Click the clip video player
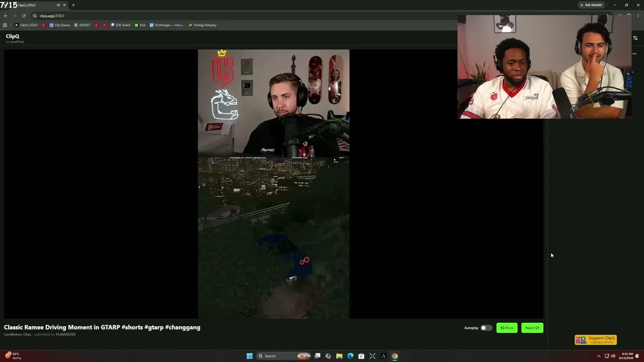Image resolution: width=644 pixels, height=362 pixels. tap(274, 184)
